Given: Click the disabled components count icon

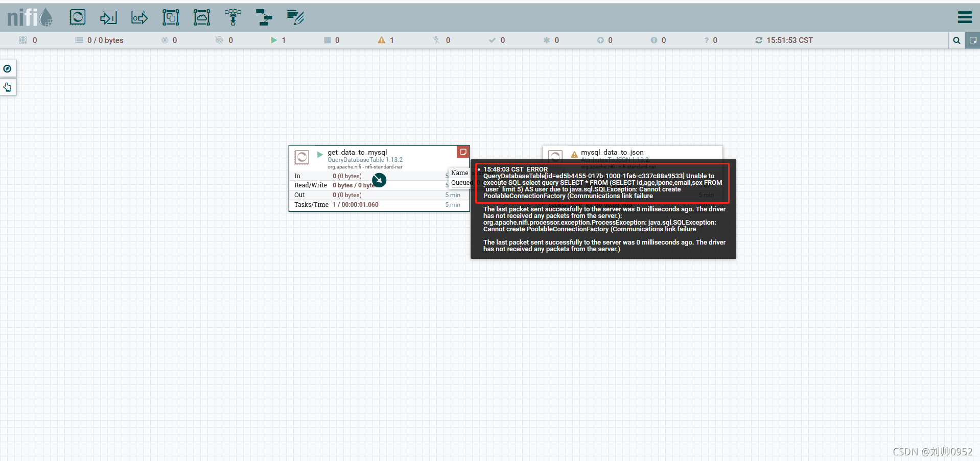Looking at the screenshot, I should [x=436, y=40].
